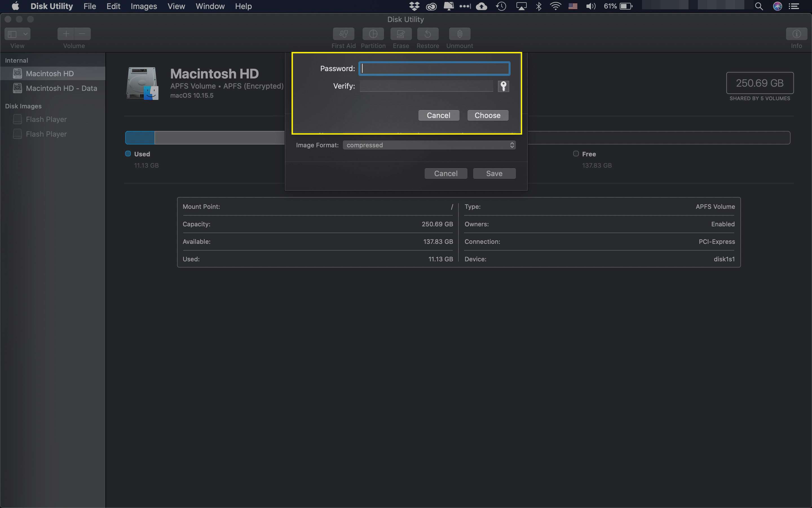This screenshot has height=508, width=812.
Task: Click Choose to confirm password
Action: [487, 115]
